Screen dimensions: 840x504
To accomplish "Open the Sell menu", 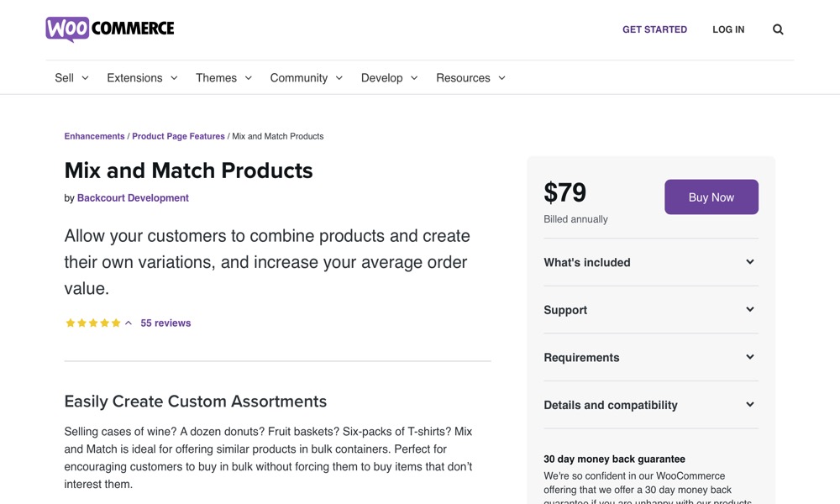I will pos(71,77).
